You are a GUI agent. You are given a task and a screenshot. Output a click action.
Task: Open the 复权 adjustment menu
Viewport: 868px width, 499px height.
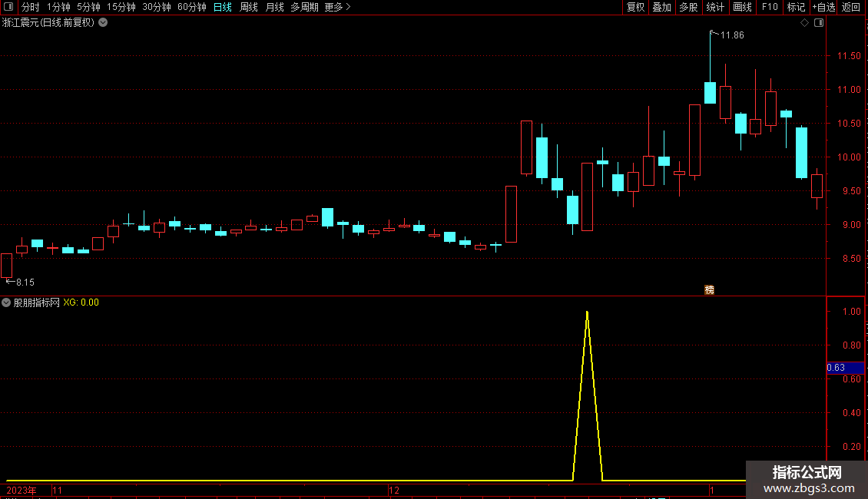coord(635,7)
